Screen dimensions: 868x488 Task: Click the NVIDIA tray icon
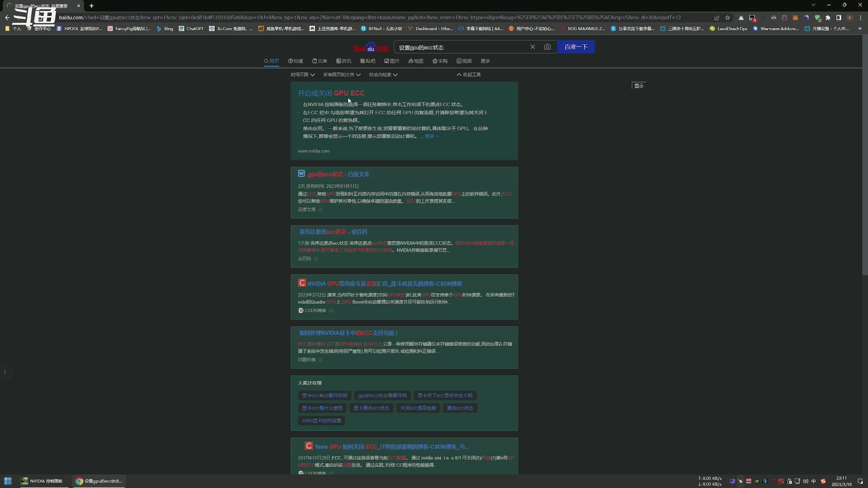coord(757,481)
